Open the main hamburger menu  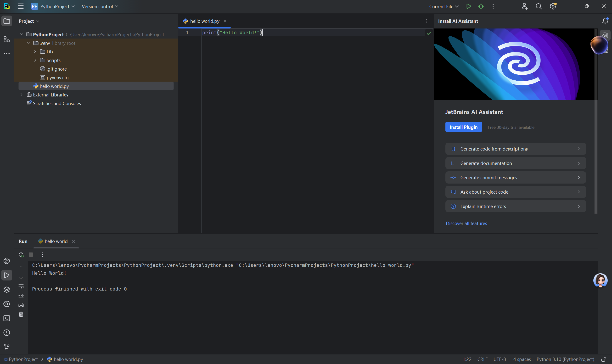coord(21,6)
